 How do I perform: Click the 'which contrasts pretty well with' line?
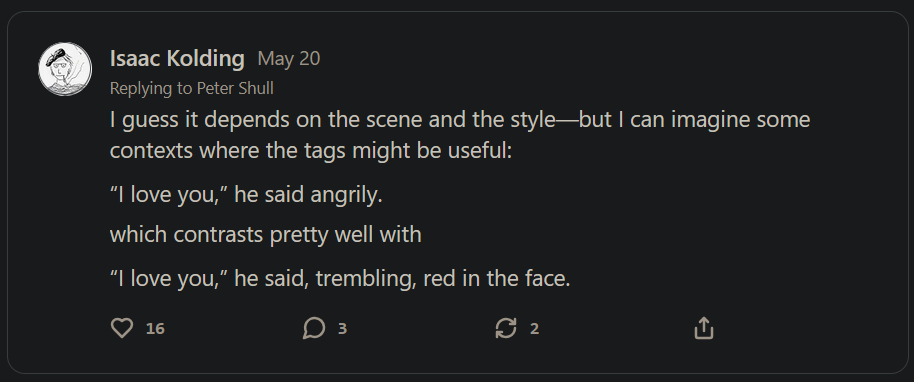(265, 234)
